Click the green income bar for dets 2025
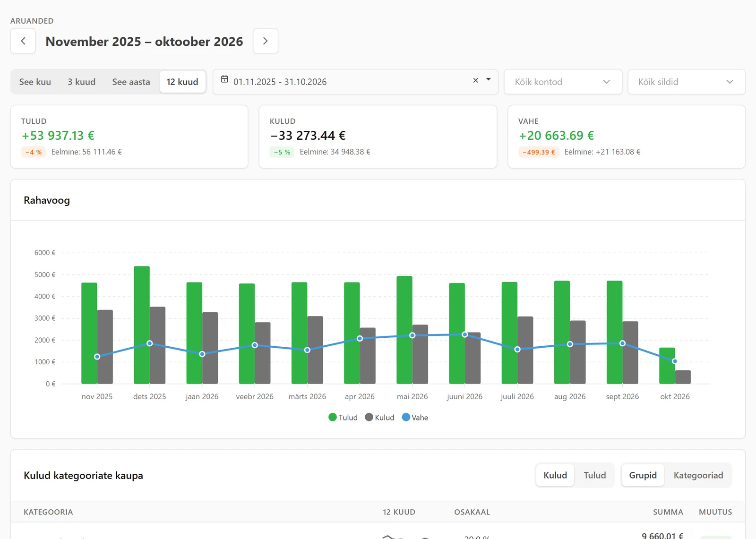The height and width of the screenshot is (539, 756). 142,325
